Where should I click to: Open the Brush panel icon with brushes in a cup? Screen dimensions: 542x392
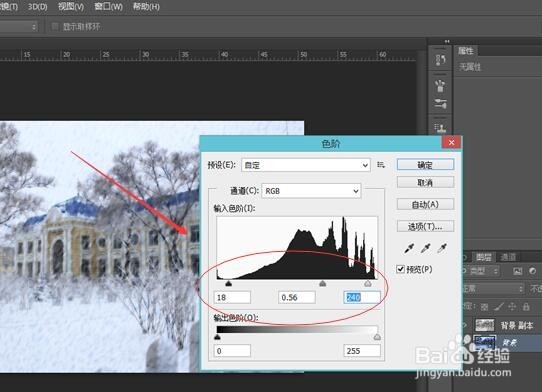tap(441, 86)
